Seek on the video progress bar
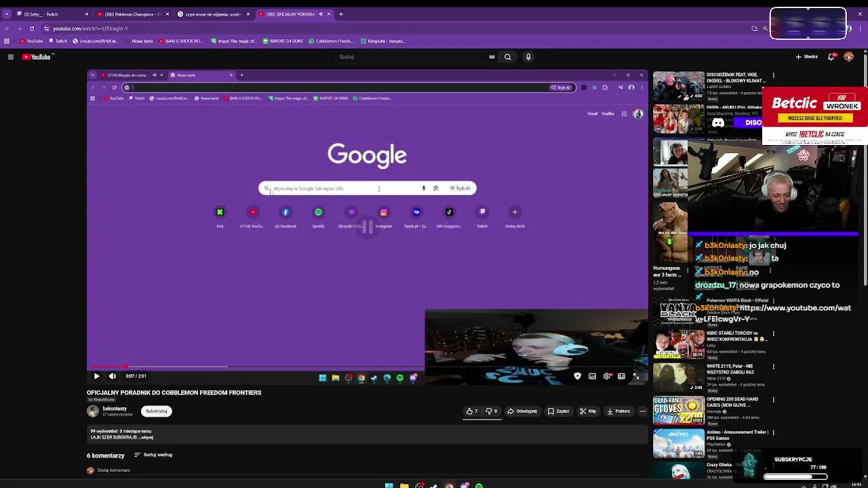This screenshot has height=488, width=868. [x=368, y=367]
